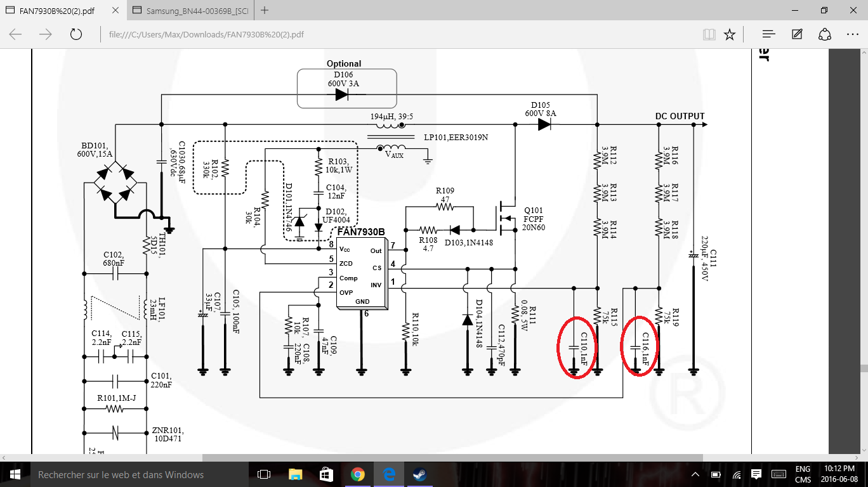Click the horizontal scrollbar left arrow
868x487 pixels.
pyautogui.click(x=5, y=458)
